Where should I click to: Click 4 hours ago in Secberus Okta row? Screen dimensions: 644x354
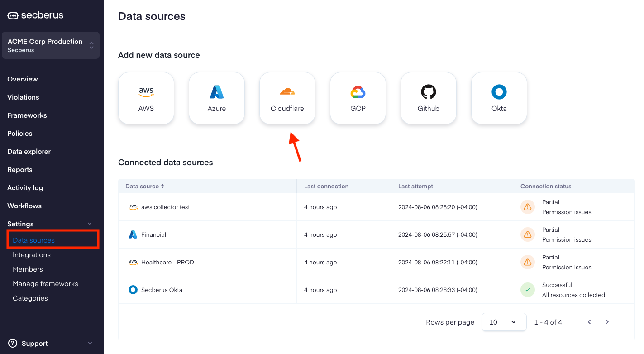(320, 290)
